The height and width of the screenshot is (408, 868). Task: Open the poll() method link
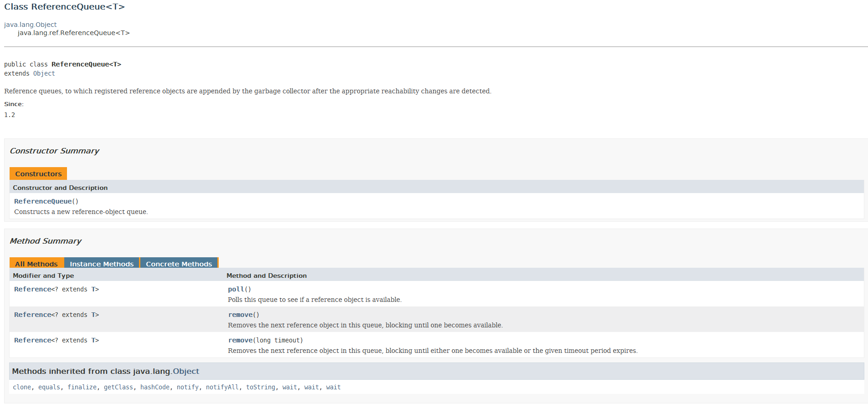tap(236, 289)
